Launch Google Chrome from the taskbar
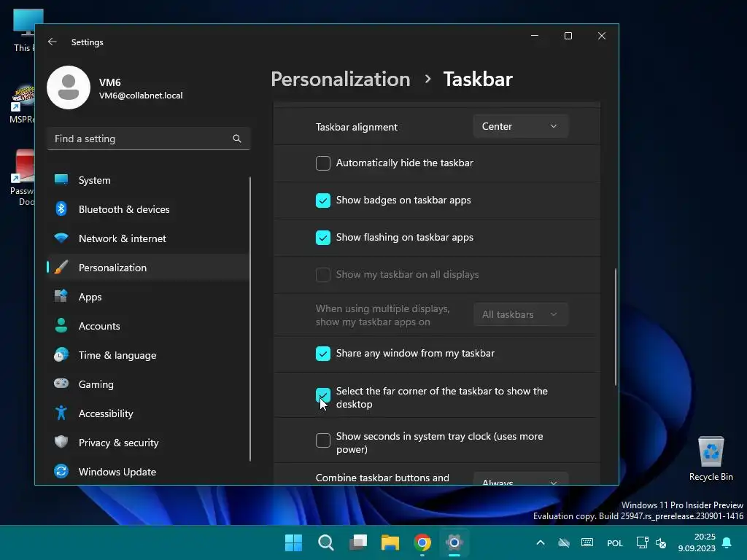This screenshot has width=747, height=560. [422, 542]
